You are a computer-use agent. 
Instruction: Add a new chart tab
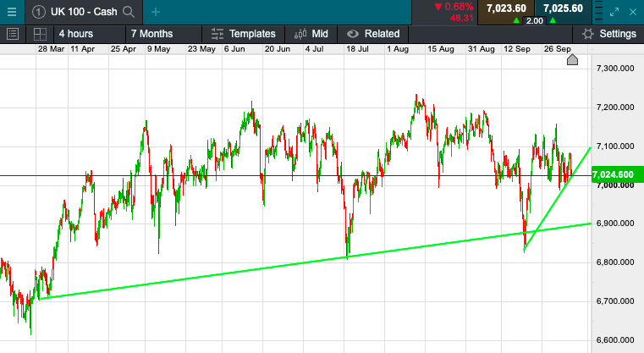pyautogui.click(x=156, y=11)
